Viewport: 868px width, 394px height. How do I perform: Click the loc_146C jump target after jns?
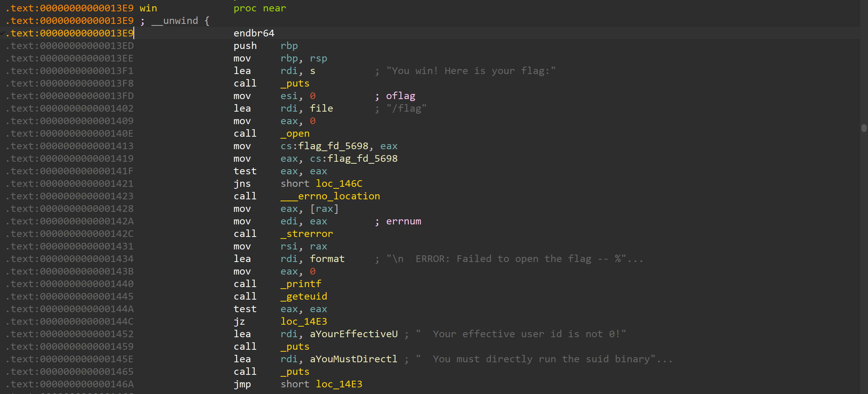tap(339, 184)
